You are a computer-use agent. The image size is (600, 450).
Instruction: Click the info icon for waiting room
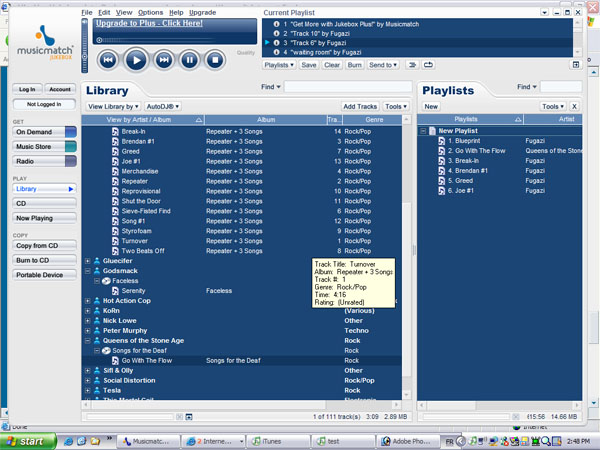click(276, 52)
